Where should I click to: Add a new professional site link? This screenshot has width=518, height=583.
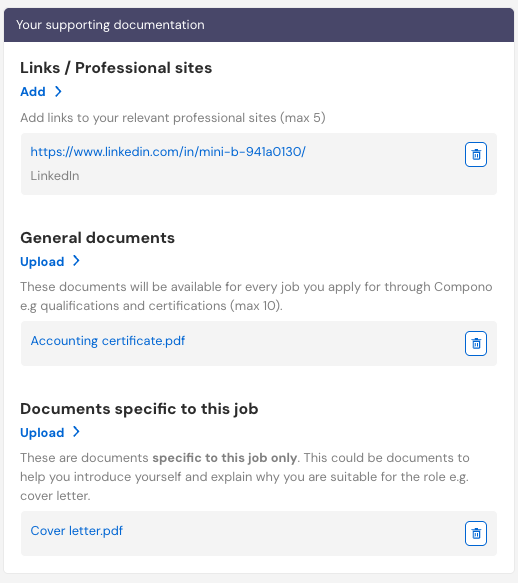(33, 91)
